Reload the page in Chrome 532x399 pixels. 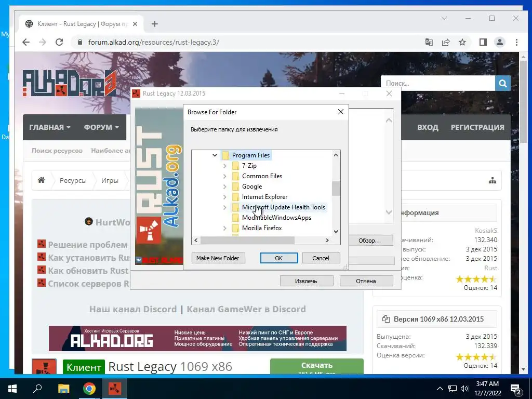coord(59,42)
